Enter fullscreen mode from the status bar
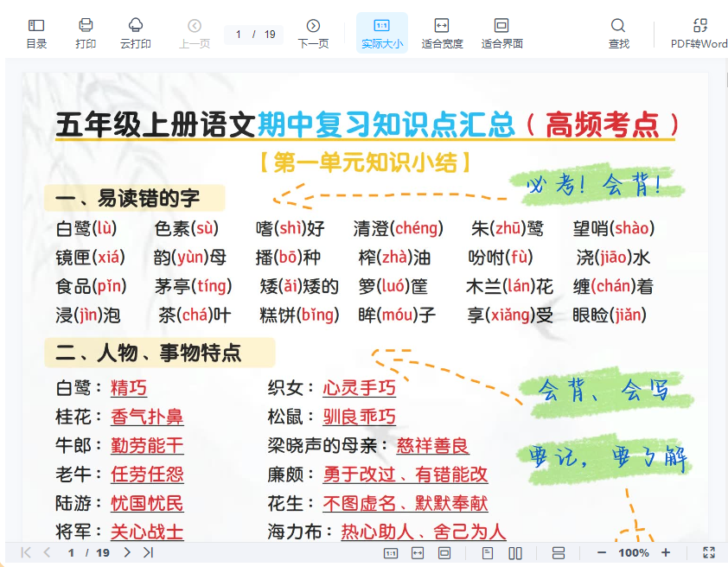 tap(709, 552)
